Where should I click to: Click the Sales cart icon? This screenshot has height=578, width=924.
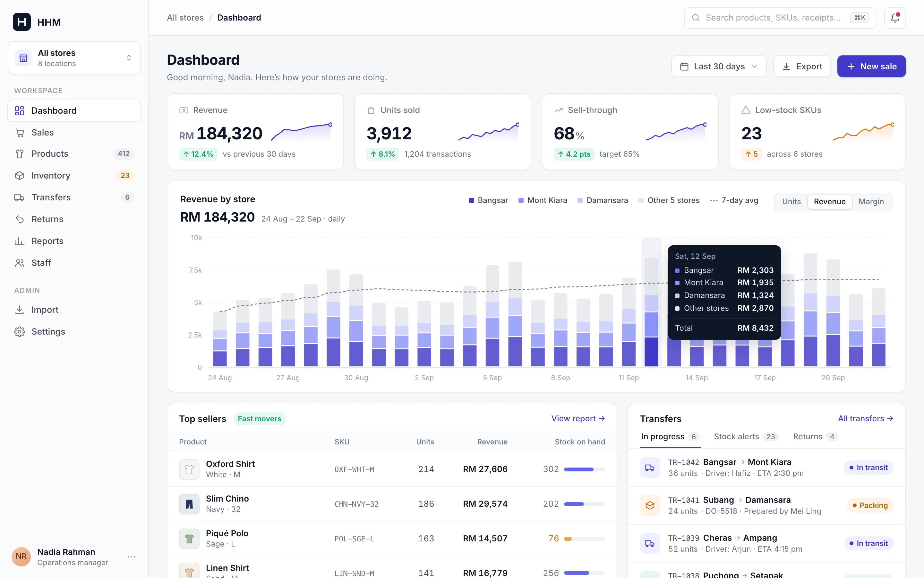pyautogui.click(x=20, y=133)
